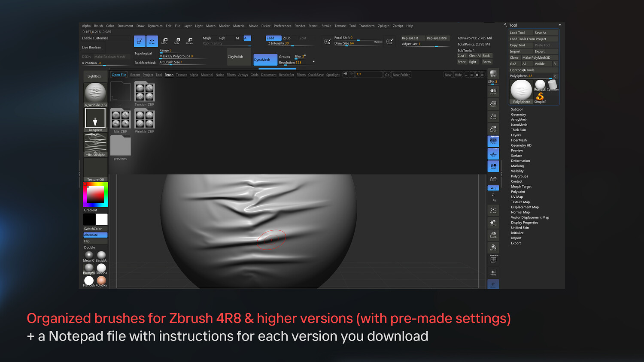Toggle Persp perspective view
This screenshot has height=362, width=644.
493,141
